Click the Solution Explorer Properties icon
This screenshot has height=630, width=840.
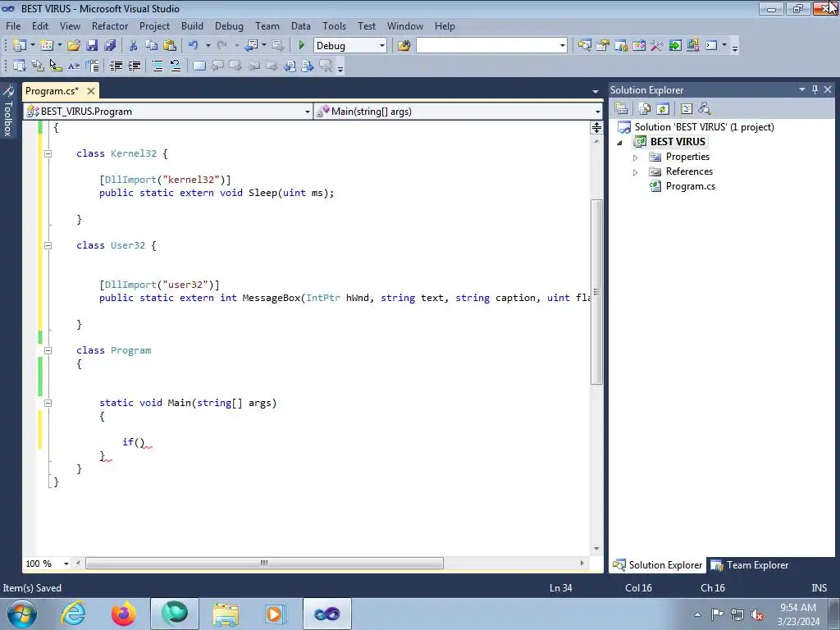[x=621, y=109]
